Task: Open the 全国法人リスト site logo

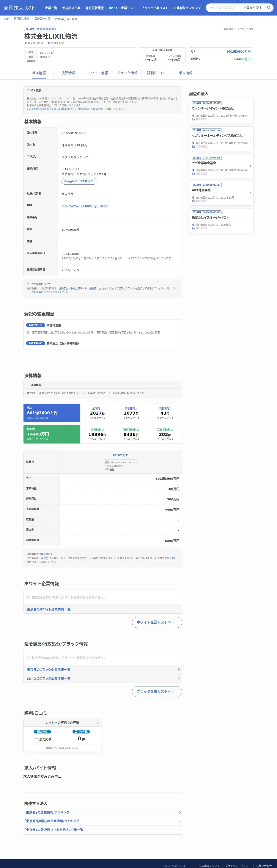Action: (x=19, y=8)
